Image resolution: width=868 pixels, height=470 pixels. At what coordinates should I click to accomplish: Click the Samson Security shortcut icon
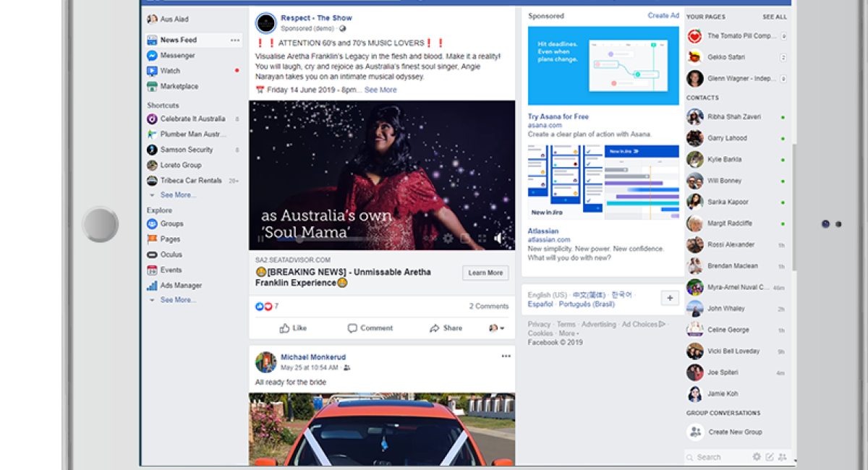152,150
